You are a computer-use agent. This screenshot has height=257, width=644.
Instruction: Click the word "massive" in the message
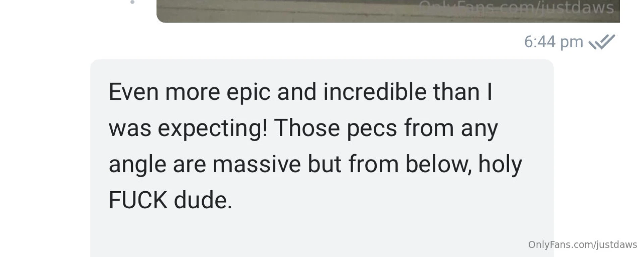(256, 164)
